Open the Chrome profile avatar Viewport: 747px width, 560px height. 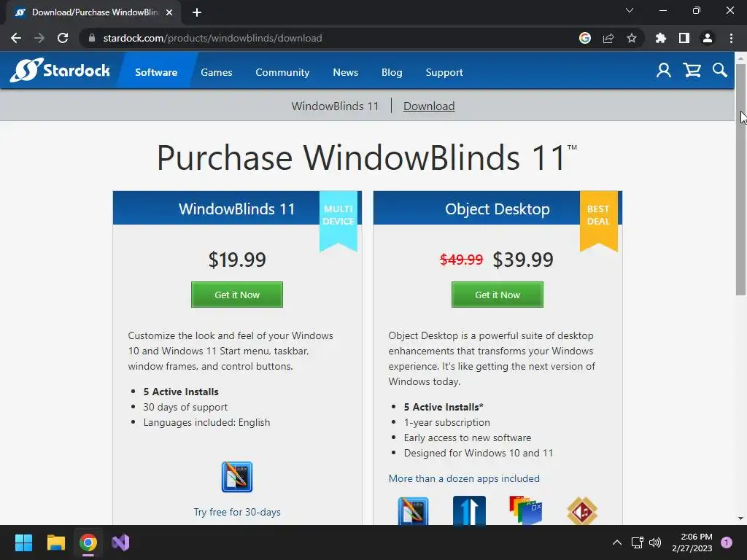pos(708,38)
